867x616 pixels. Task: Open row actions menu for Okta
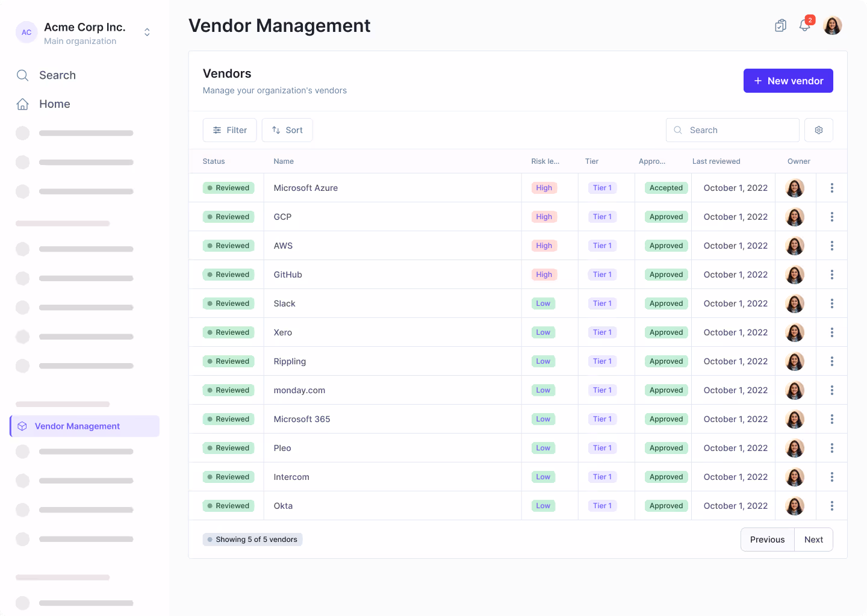832,506
